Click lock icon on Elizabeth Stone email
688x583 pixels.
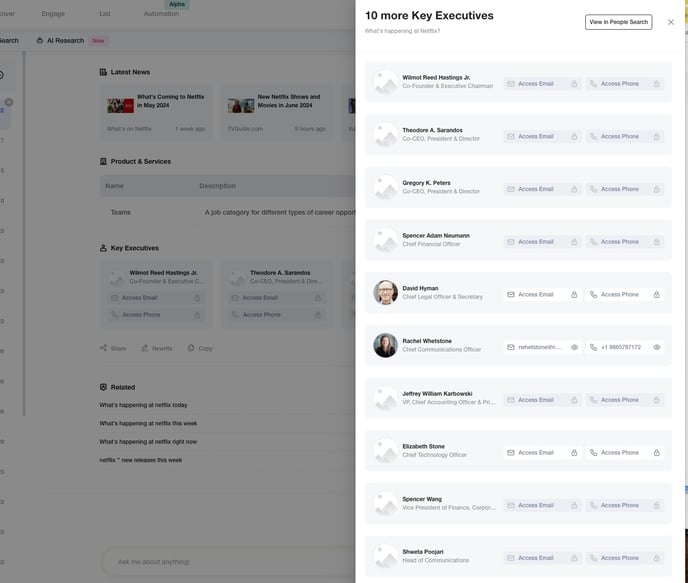pos(574,453)
